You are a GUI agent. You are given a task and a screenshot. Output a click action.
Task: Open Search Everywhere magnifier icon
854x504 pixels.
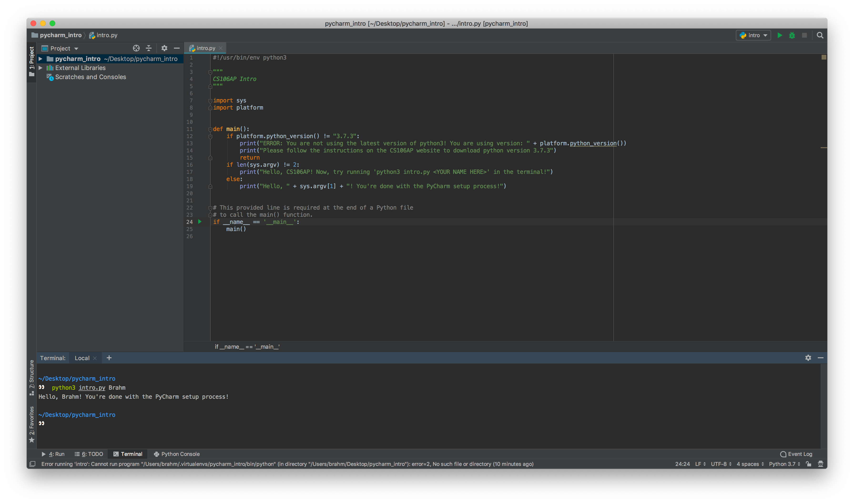coord(820,35)
